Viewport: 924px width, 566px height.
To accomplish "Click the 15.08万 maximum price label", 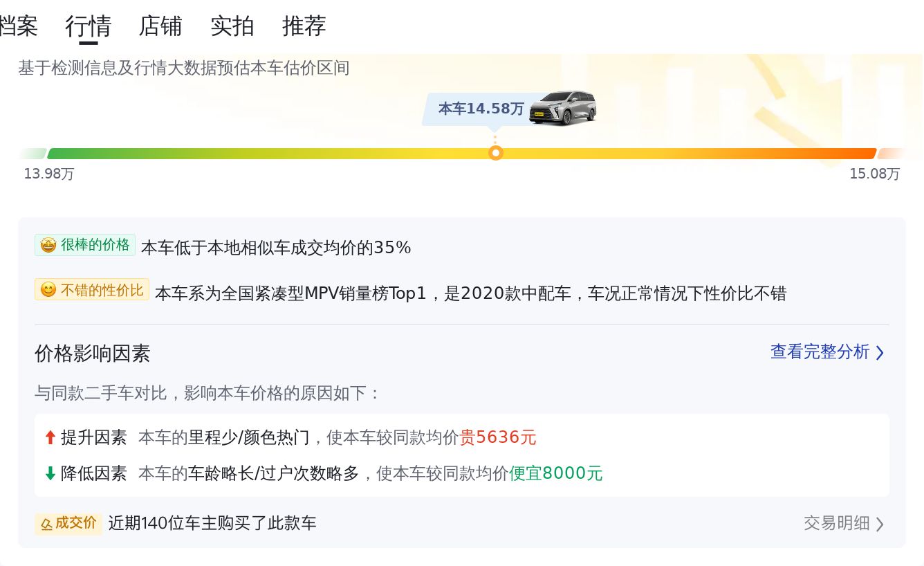I will click(874, 174).
